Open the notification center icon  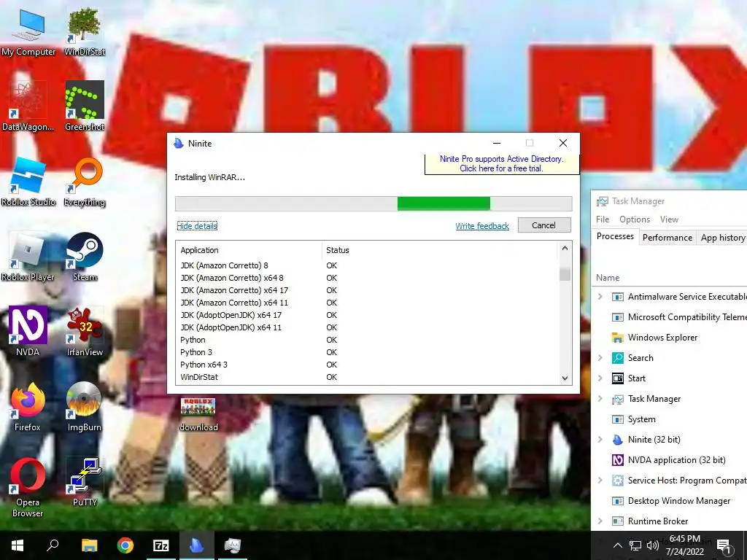click(x=724, y=547)
